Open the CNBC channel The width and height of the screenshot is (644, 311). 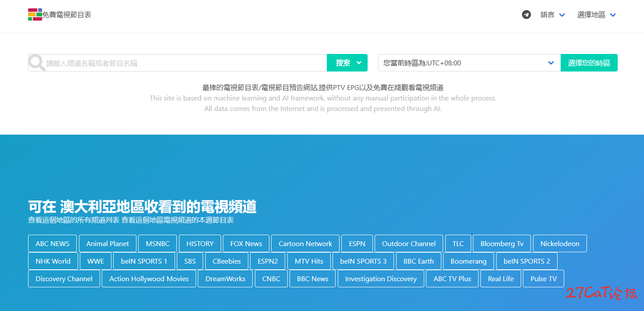271,279
